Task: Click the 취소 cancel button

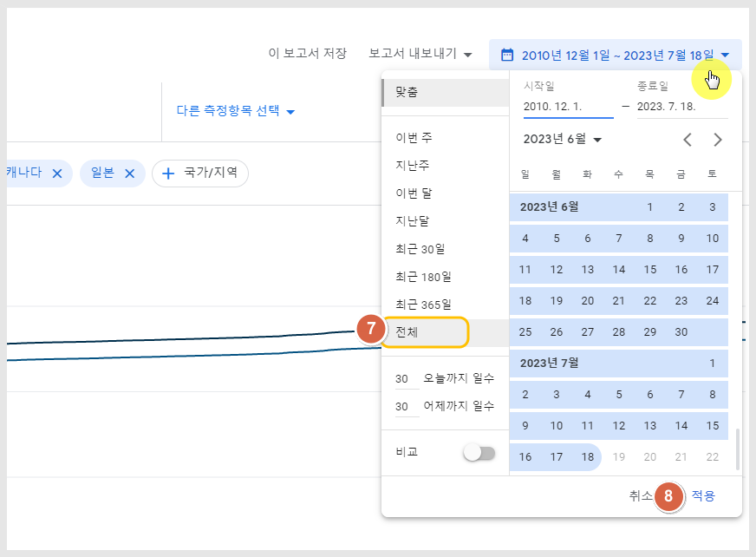Action: (641, 495)
